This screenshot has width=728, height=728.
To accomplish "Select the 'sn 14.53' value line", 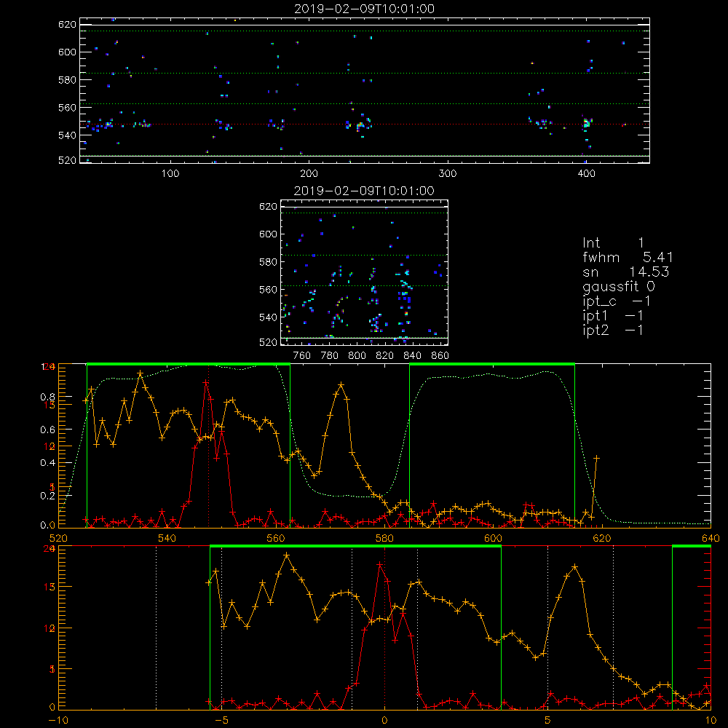I will pos(625,272).
